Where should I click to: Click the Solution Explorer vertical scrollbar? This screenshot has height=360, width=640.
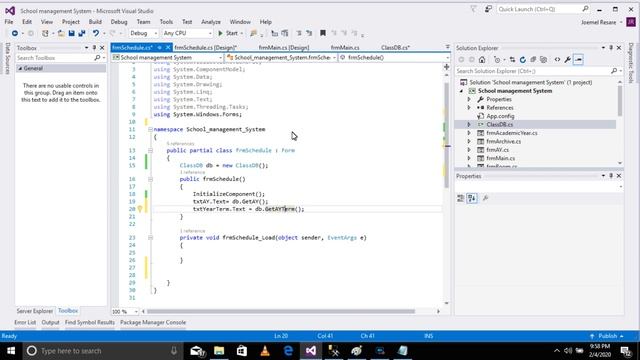pyautogui.click(x=620, y=100)
